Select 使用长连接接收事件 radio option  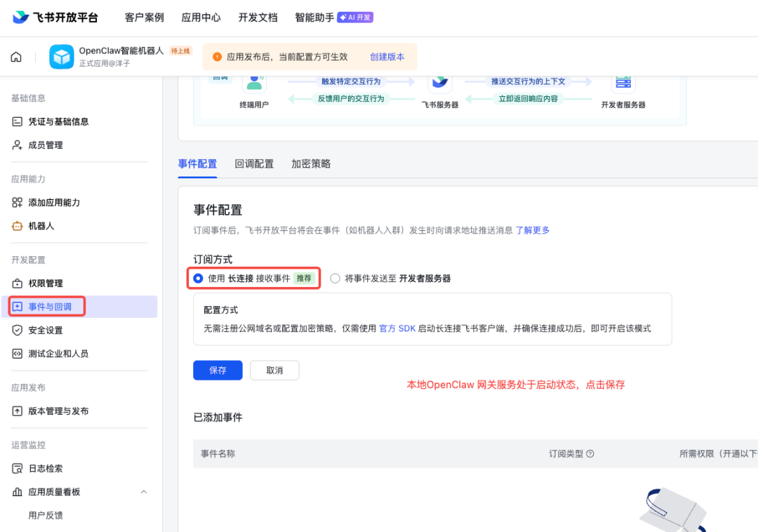198,279
